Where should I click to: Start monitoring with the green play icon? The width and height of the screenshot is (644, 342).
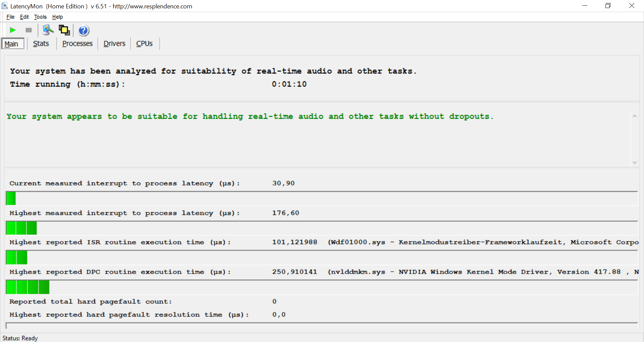[x=13, y=30]
